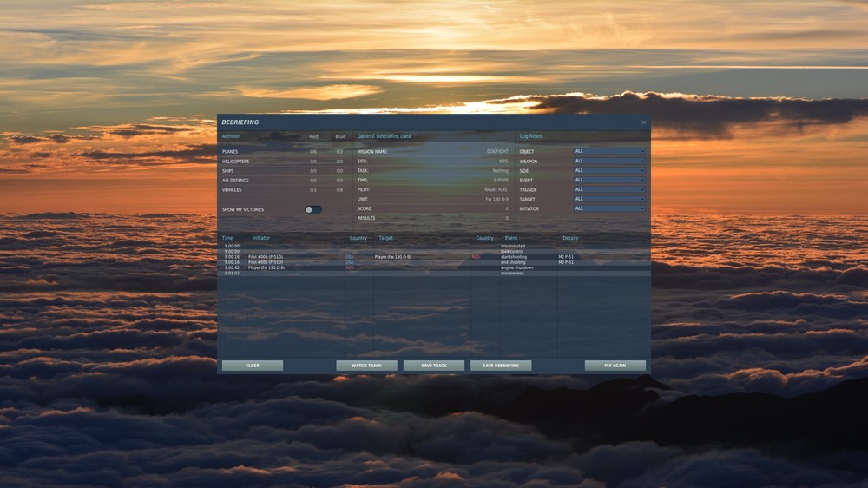Click the WATCH TRACK button
868x488 pixels.
[x=366, y=366]
